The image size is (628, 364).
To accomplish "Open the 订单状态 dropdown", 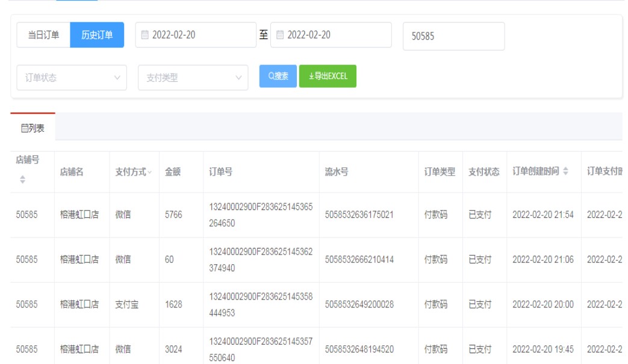I will tap(72, 78).
